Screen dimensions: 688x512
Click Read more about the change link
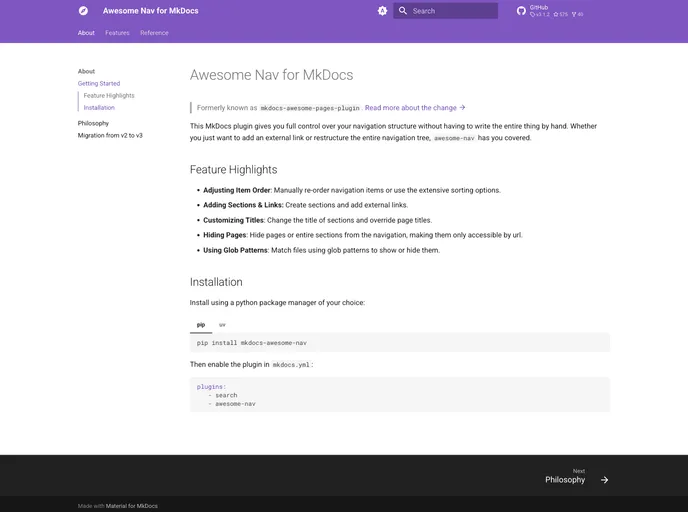tap(415, 107)
